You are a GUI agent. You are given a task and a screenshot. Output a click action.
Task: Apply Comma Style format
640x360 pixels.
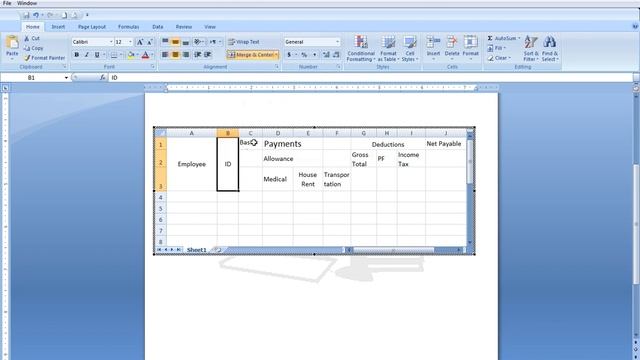tap(314, 55)
